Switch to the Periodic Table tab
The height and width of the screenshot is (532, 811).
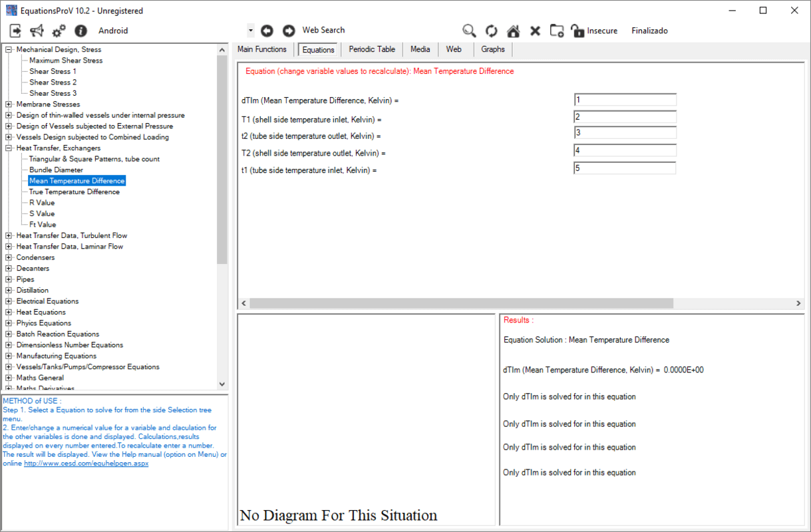pos(371,49)
